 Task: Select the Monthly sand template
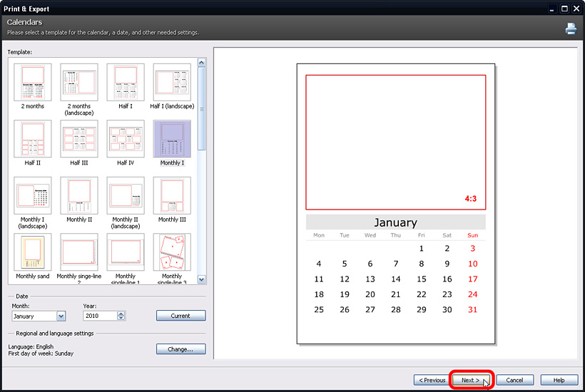pos(32,252)
